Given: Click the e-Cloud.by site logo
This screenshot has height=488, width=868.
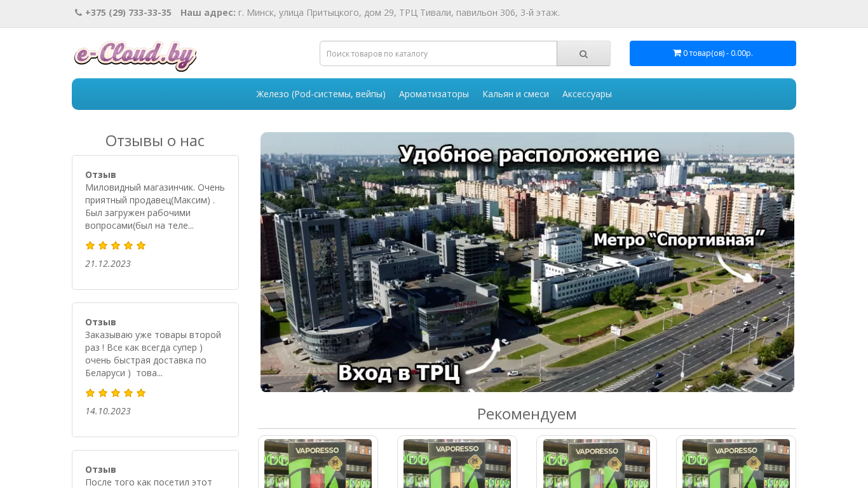Looking at the screenshot, I should [x=135, y=55].
